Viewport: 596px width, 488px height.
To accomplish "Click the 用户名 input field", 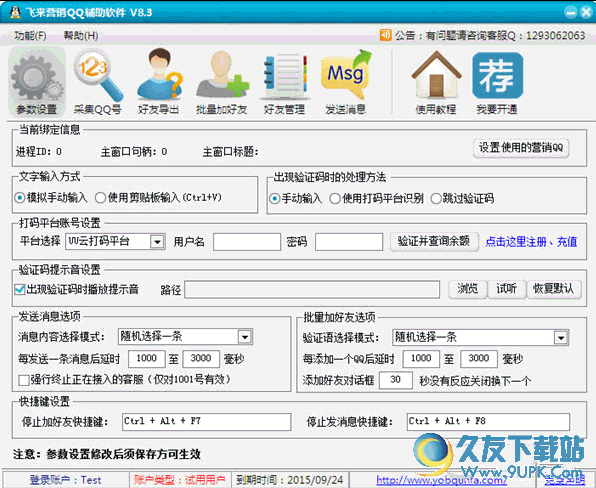I will pos(247,242).
